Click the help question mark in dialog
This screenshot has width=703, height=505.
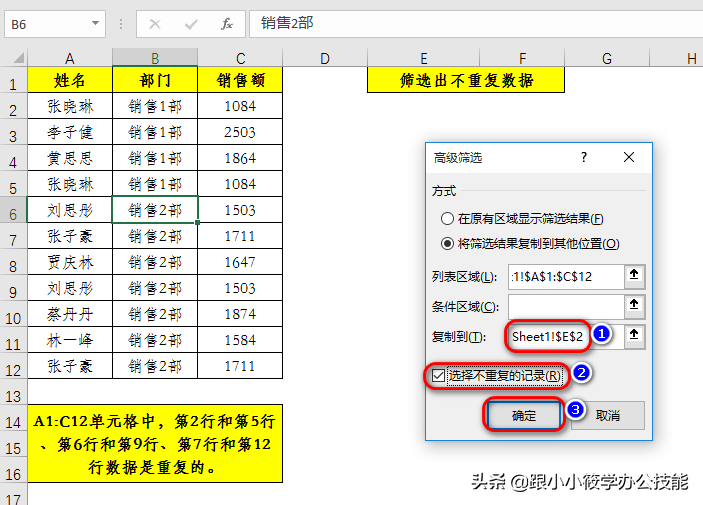coord(584,157)
